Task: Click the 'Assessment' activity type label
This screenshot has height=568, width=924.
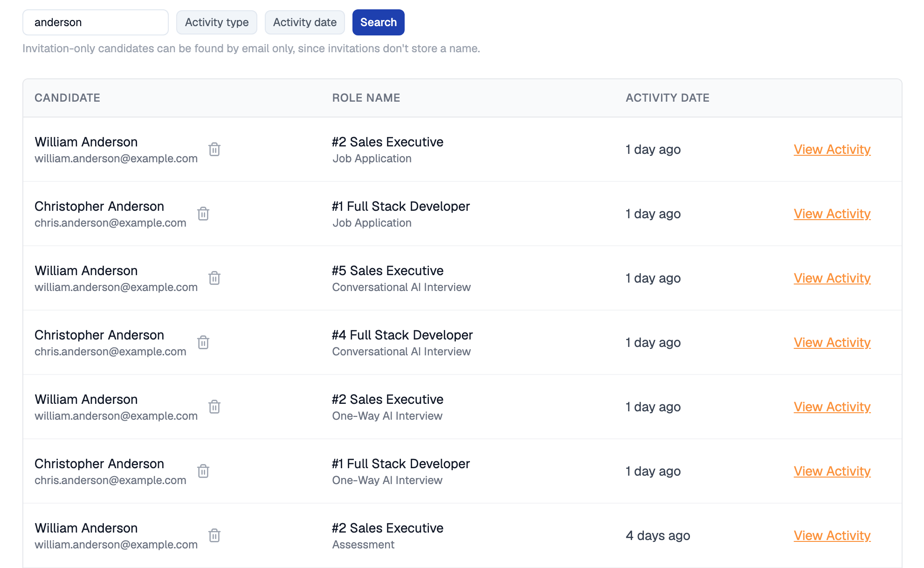Action: coord(363,545)
